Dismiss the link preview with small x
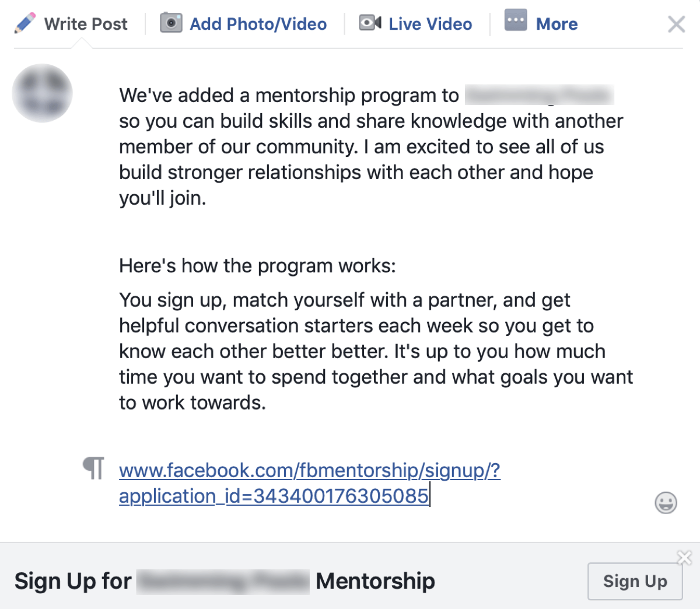The image size is (700, 609). click(x=684, y=558)
